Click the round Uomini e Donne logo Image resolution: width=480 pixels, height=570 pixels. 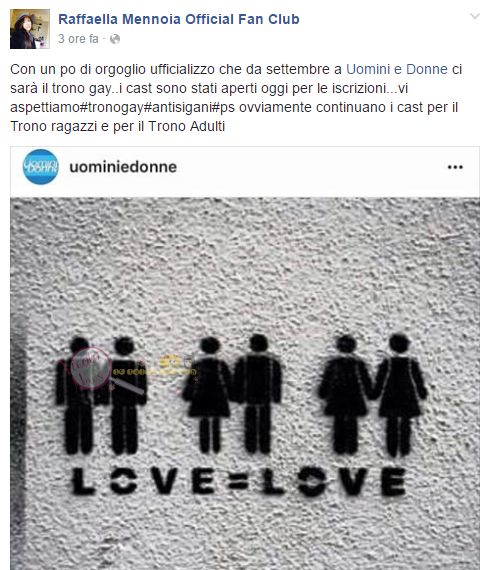pos(41,167)
